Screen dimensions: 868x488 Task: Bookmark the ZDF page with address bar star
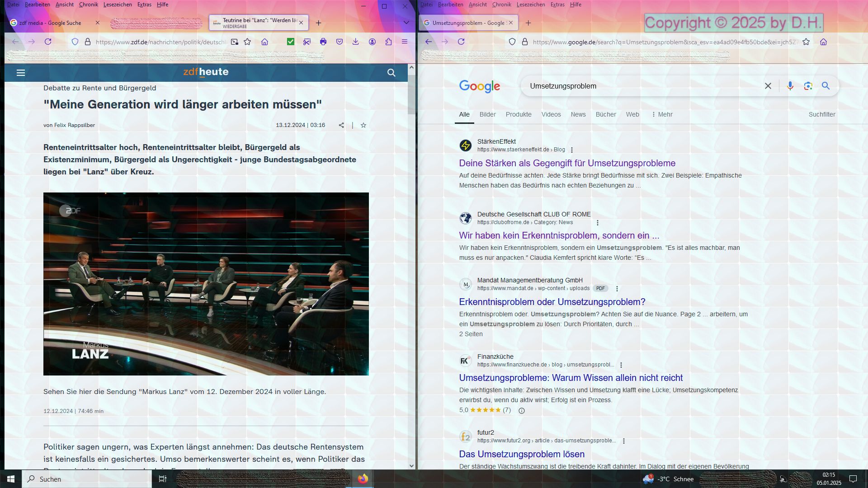click(x=247, y=42)
